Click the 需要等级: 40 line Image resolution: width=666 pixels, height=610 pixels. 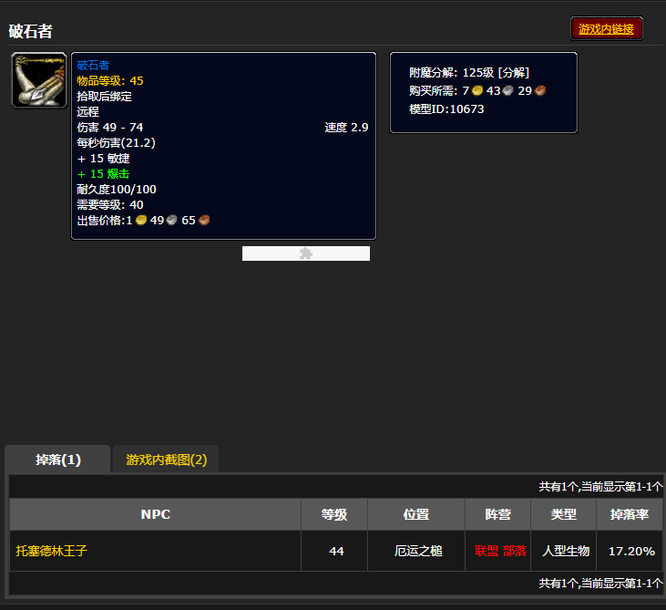pyautogui.click(x=110, y=205)
